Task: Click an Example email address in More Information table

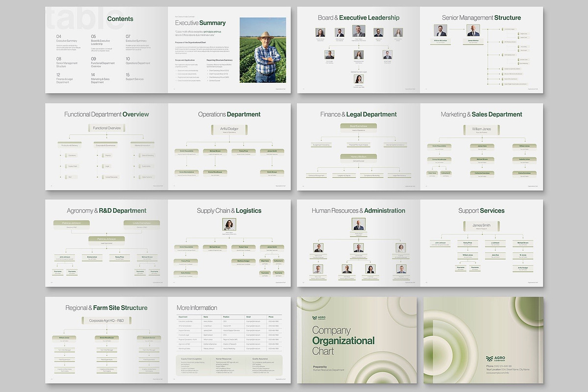Action: [x=253, y=321]
